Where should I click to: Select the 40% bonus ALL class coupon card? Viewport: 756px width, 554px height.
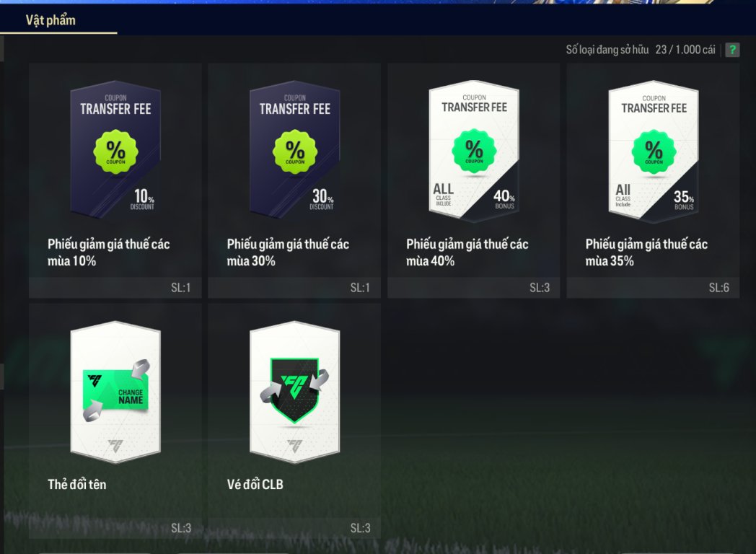(x=474, y=151)
